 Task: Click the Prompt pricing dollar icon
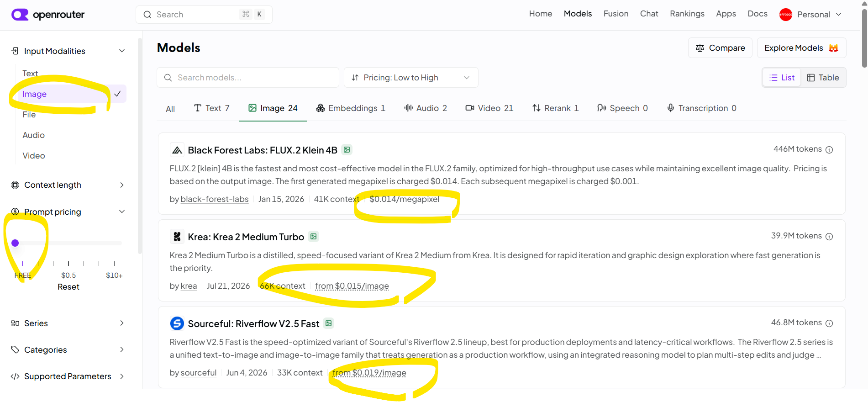coord(15,212)
